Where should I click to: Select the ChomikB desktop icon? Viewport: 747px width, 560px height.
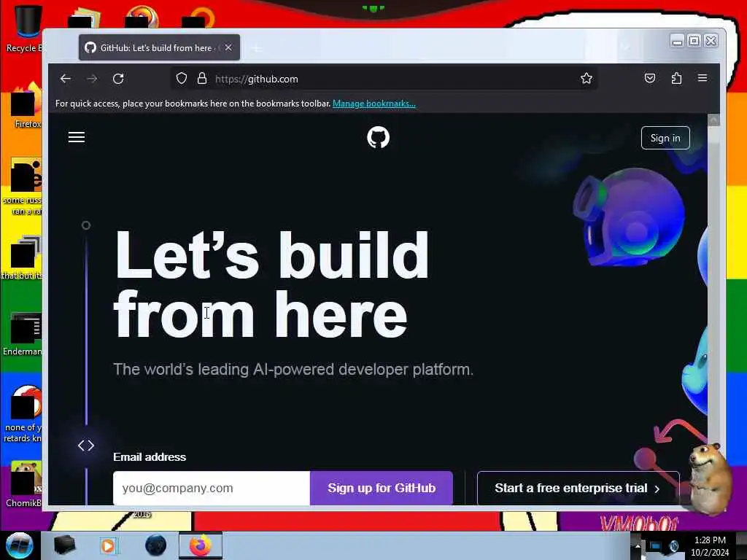(x=24, y=485)
